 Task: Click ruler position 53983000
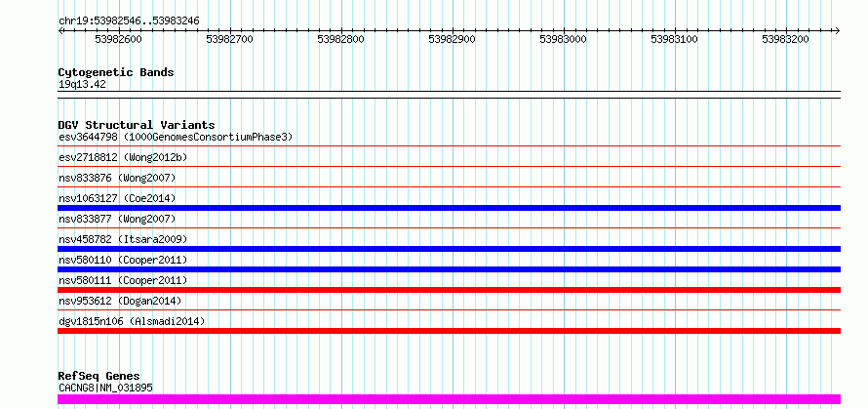pyautogui.click(x=564, y=39)
